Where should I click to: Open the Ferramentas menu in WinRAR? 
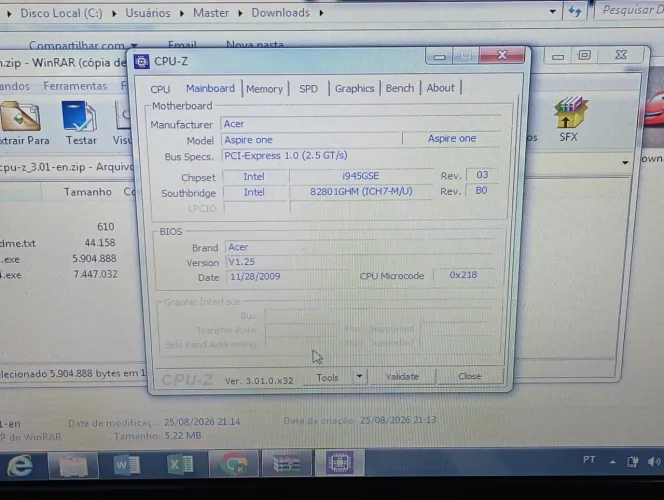pyautogui.click(x=75, y=86)
